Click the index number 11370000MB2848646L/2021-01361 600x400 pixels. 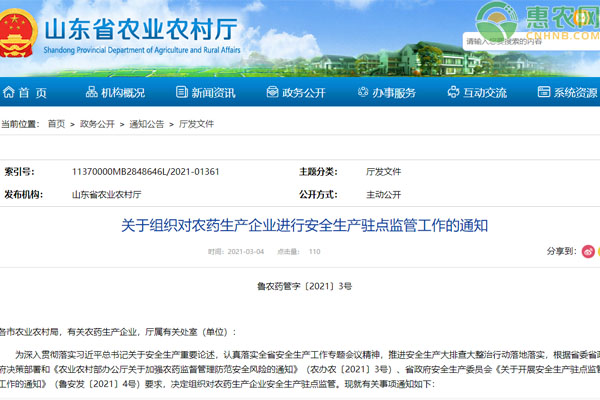(145, 171)
